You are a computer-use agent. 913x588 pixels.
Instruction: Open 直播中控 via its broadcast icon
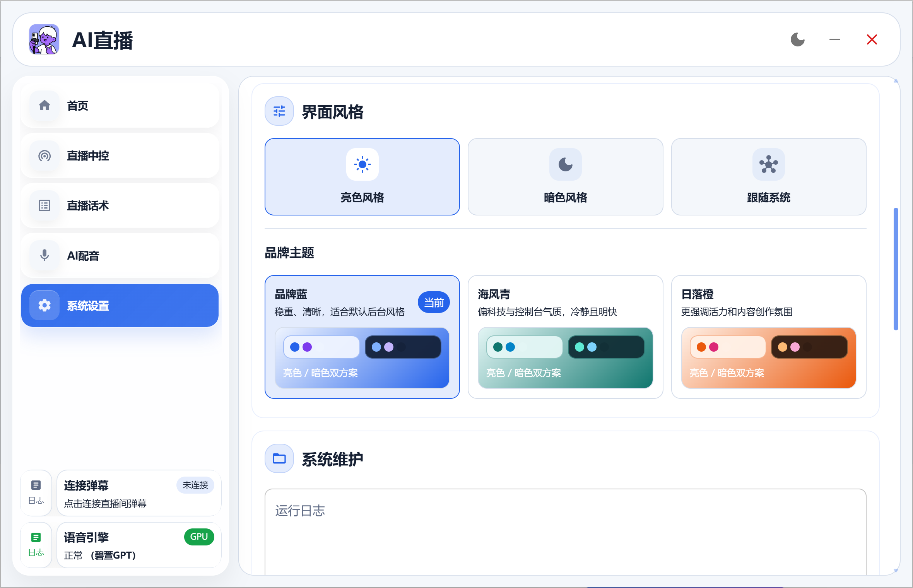[x=44, y=156]
